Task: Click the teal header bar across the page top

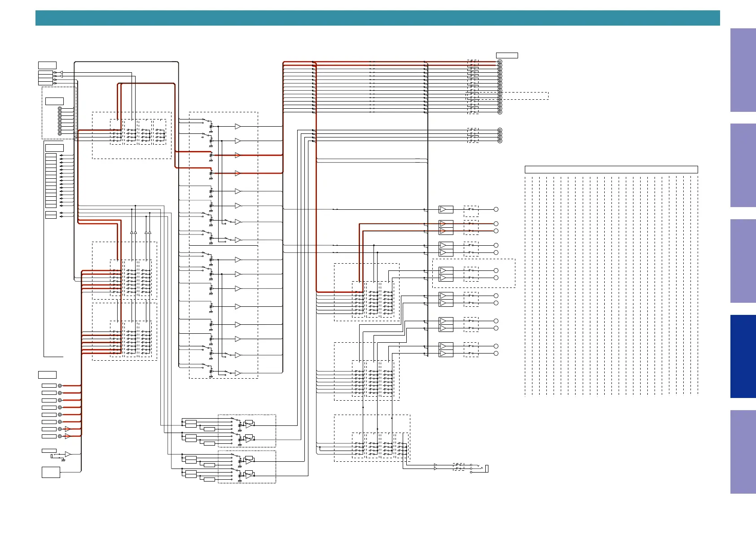Action: click(x=378, y=18)
